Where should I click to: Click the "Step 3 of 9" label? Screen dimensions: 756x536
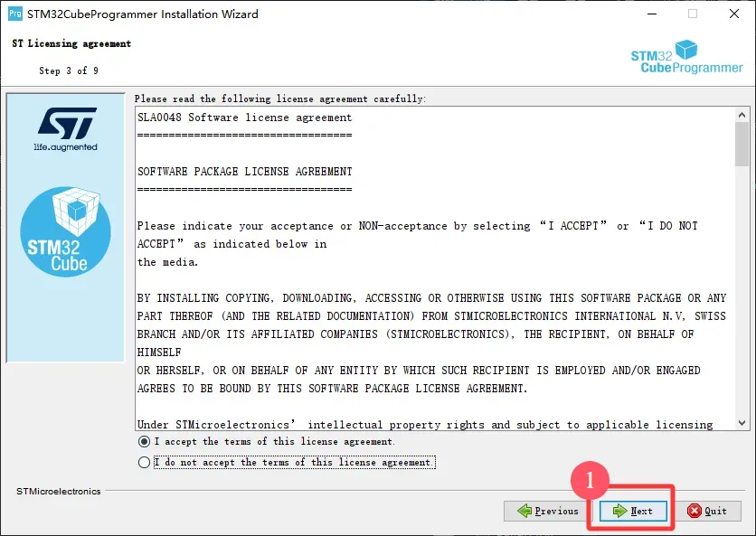click(69, 71)
